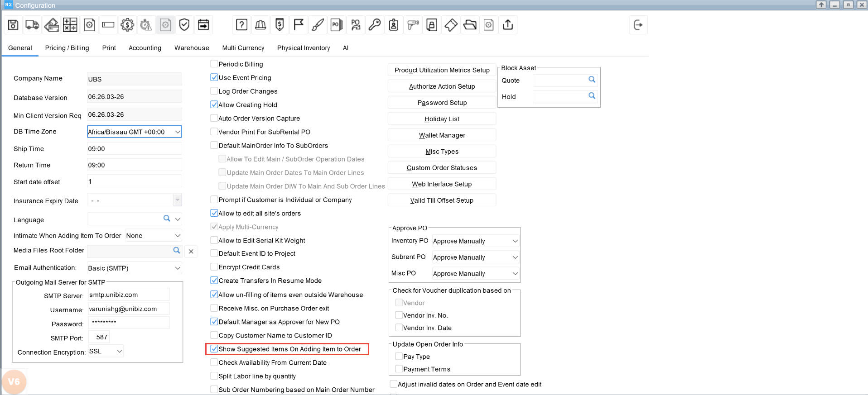Click the delivery truck toolbar icon
This screenshot has width=868, height=395.
pyautogui.click(x=32, y=25)
